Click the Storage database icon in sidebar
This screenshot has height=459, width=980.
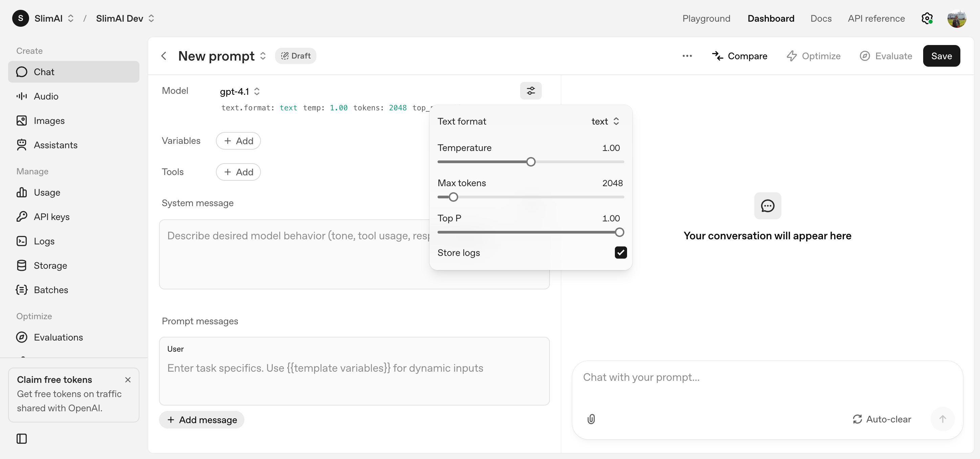click(x=22, y=265)
